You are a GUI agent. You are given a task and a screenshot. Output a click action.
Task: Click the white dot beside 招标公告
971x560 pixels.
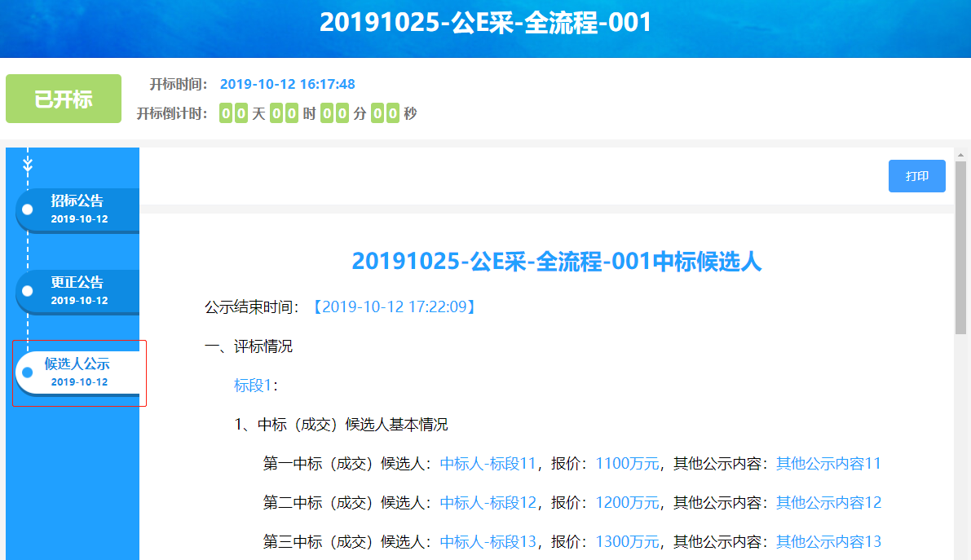tap(28, 209)
